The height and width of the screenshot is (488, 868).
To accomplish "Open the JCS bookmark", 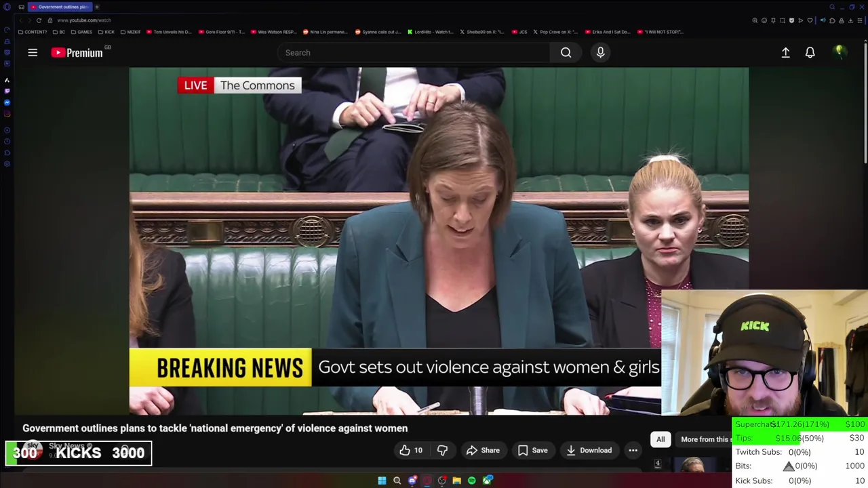I will [520, 32].
